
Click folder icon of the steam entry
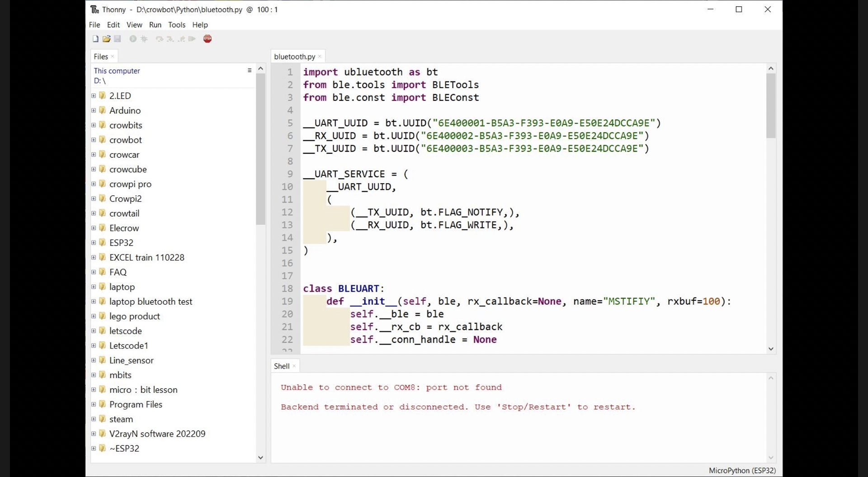pyautogui.click(x=103, y=419)
